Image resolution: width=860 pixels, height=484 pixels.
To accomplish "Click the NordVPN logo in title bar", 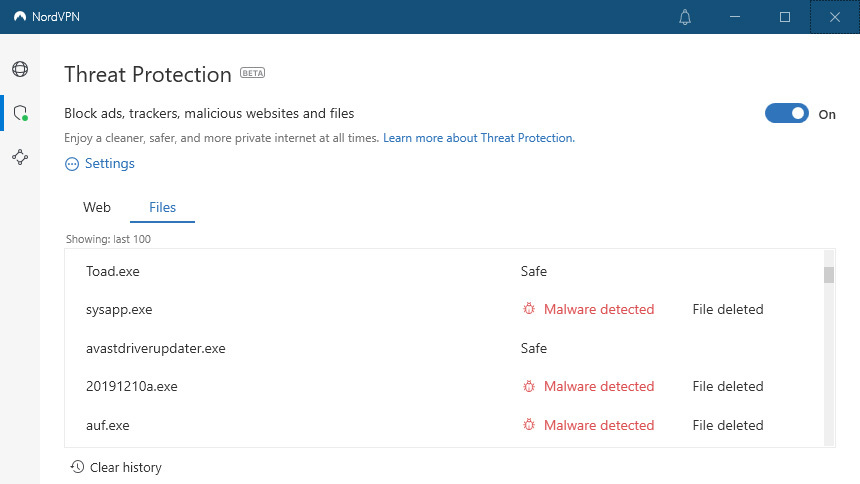I will [x=20, y=17].
